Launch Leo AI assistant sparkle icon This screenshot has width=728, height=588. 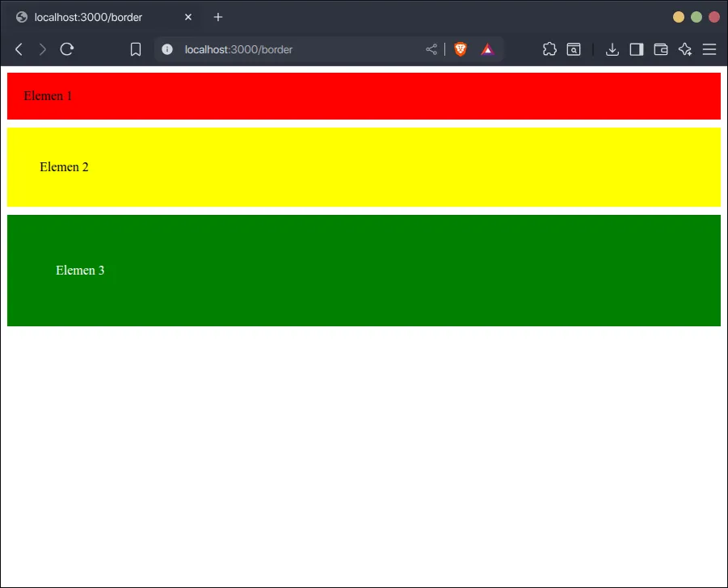click(685, 49)
